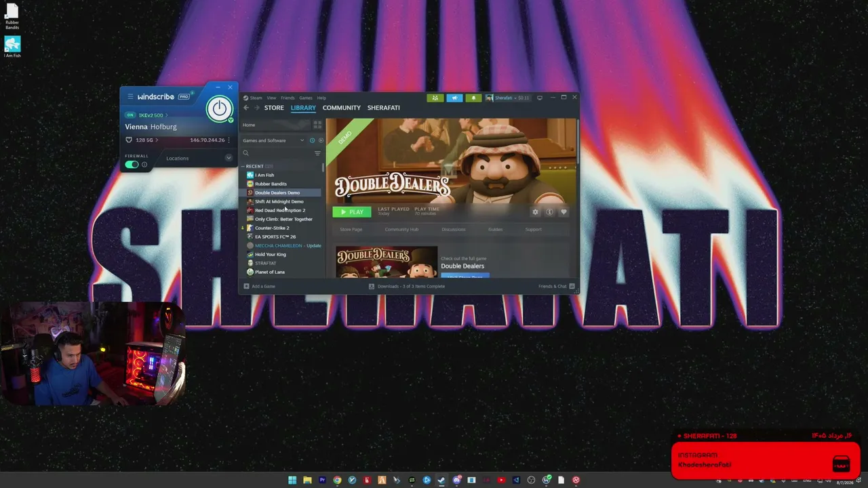
Task: Open the COMMUNITY tab in Steam
Action: [x=342, y=108]
